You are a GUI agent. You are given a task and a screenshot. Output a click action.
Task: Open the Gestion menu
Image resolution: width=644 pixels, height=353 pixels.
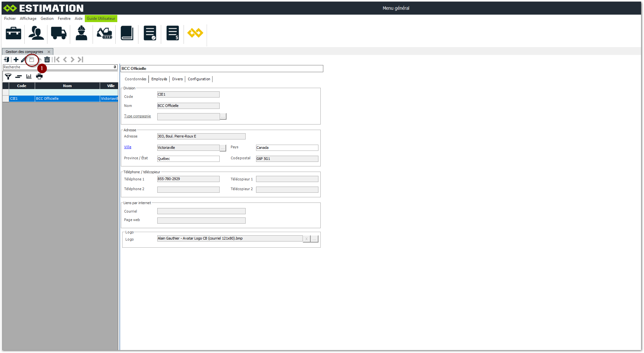47,19
